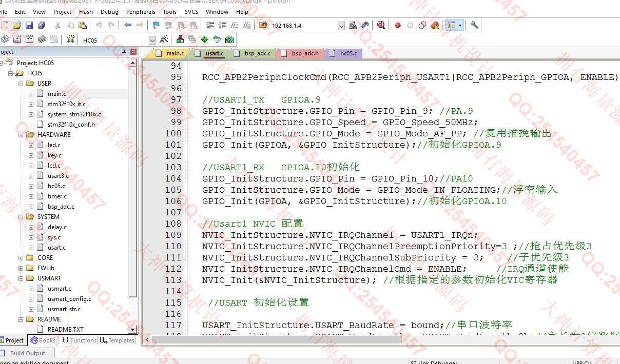
Task: Open Manage Run-Time Environment with the green diamond
Action: pos(204,39)
